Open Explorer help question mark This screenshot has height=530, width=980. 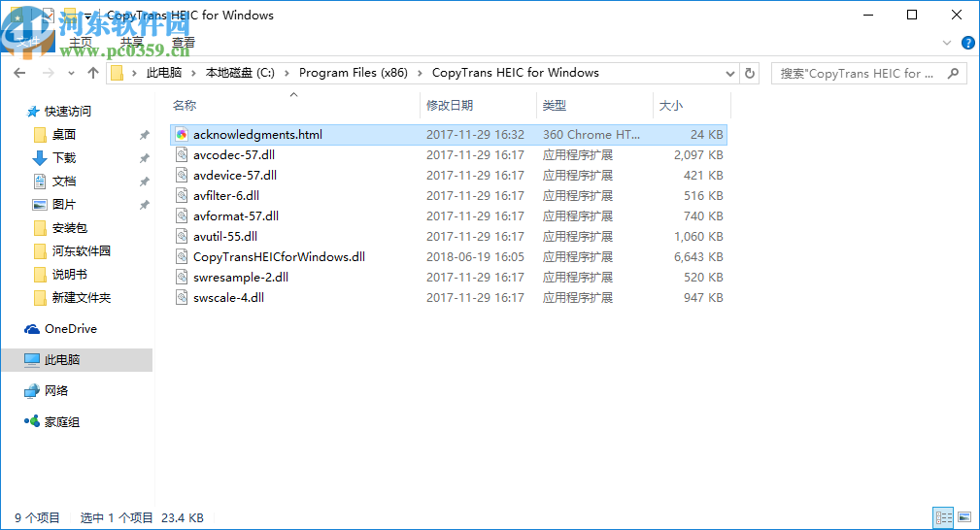click(x=967, y=43)
